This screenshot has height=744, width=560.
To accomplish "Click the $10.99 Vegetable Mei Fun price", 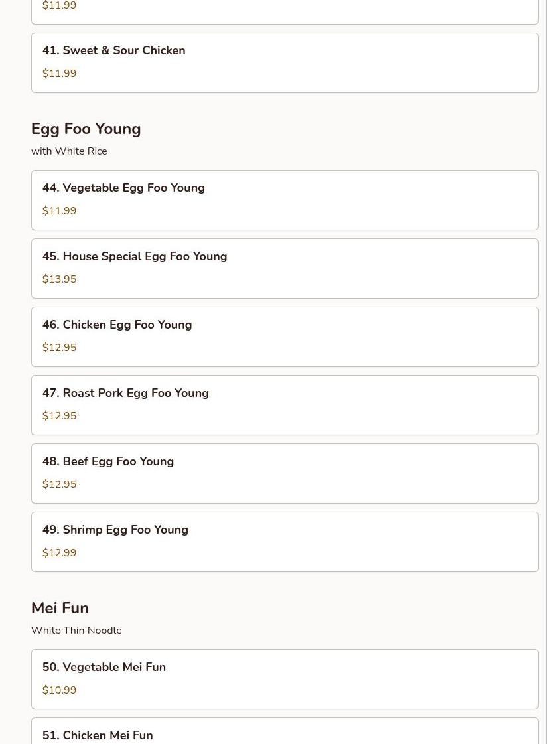I will 59,690.
